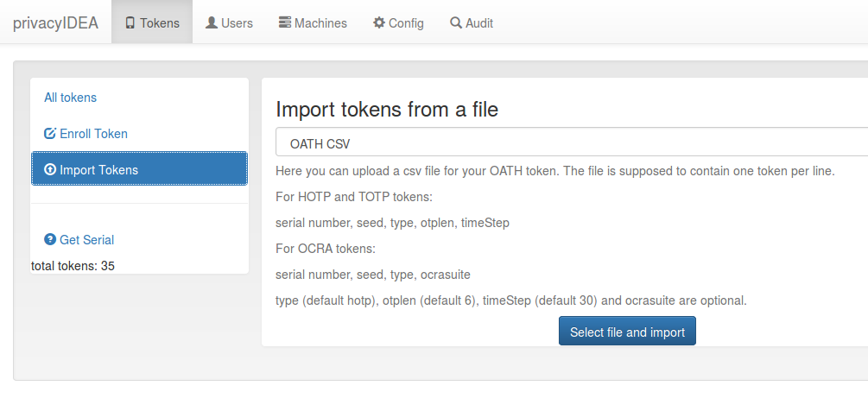Open the Users tab label

(237, 23)
